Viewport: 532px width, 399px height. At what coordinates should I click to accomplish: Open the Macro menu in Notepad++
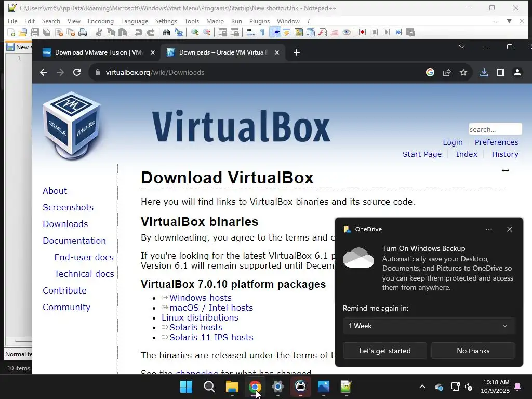[x=215, y=21]
